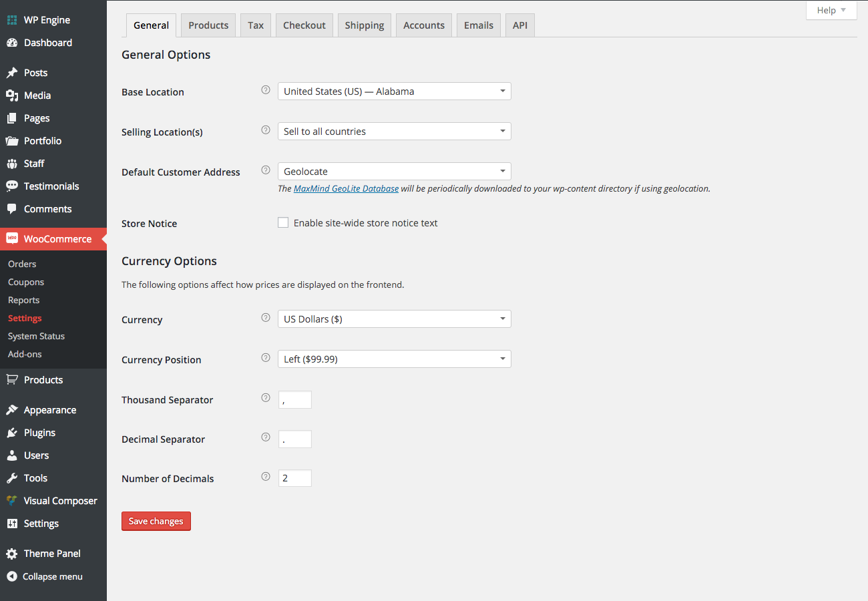Click the Comments bubble icon
868x601 pixels.
(12, 209)
